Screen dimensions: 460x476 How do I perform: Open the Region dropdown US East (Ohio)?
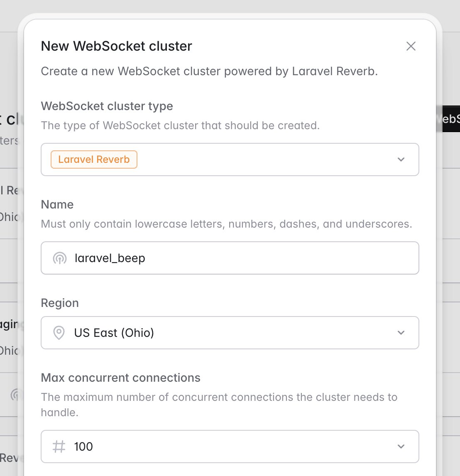pos(230,333)
